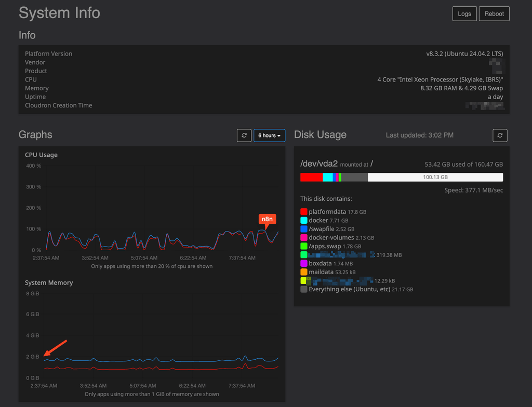Click the pink docker-volumes swatch
Viewport: 532px width, 407px height.
pos(303,237)
